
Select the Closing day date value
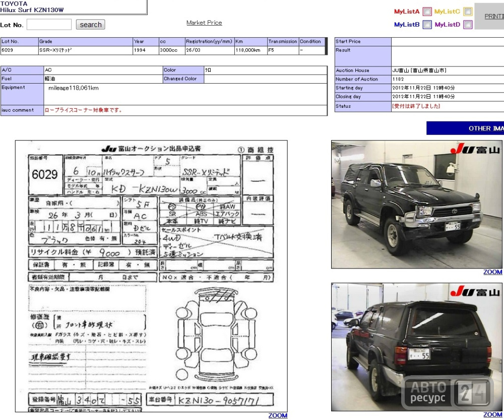pos(423,96)
